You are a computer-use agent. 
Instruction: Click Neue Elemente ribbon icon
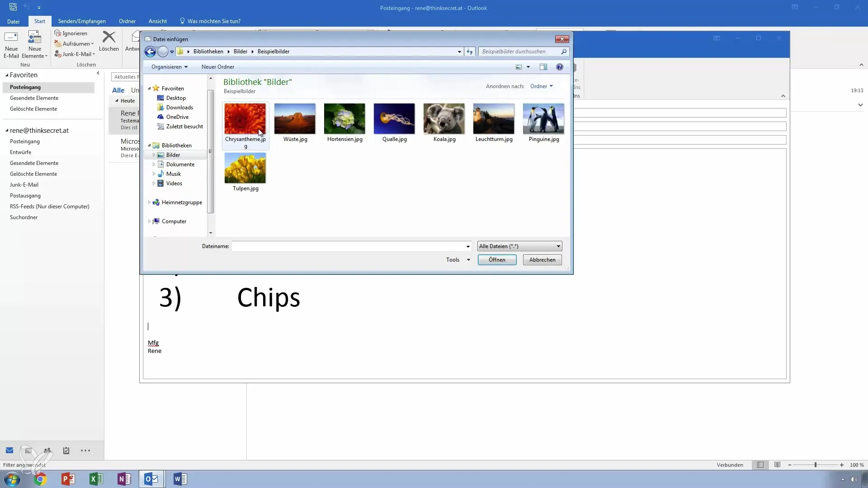pyautogui.click(x=35, y=45)
